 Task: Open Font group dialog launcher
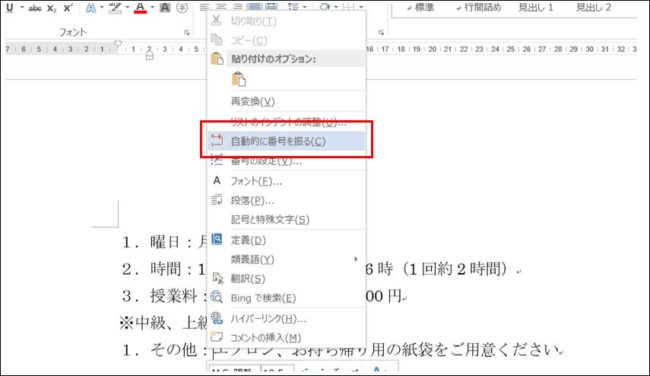coord(187,32)
